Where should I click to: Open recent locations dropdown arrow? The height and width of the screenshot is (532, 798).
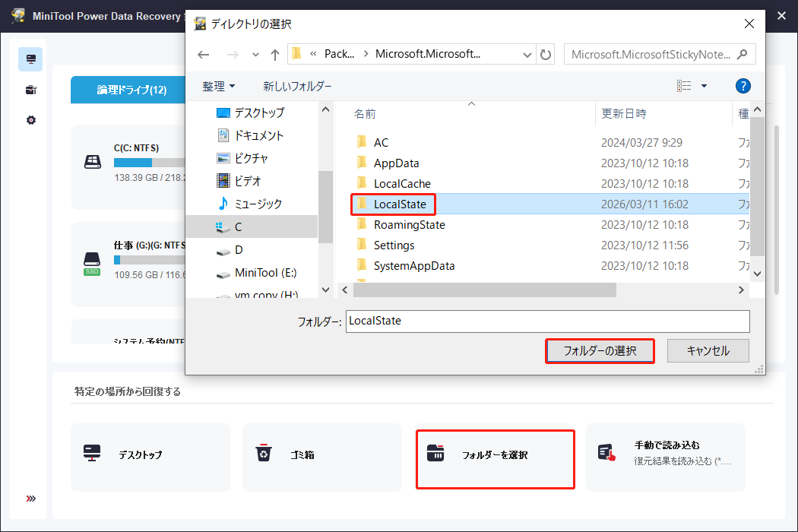click(x=255, y=55)
